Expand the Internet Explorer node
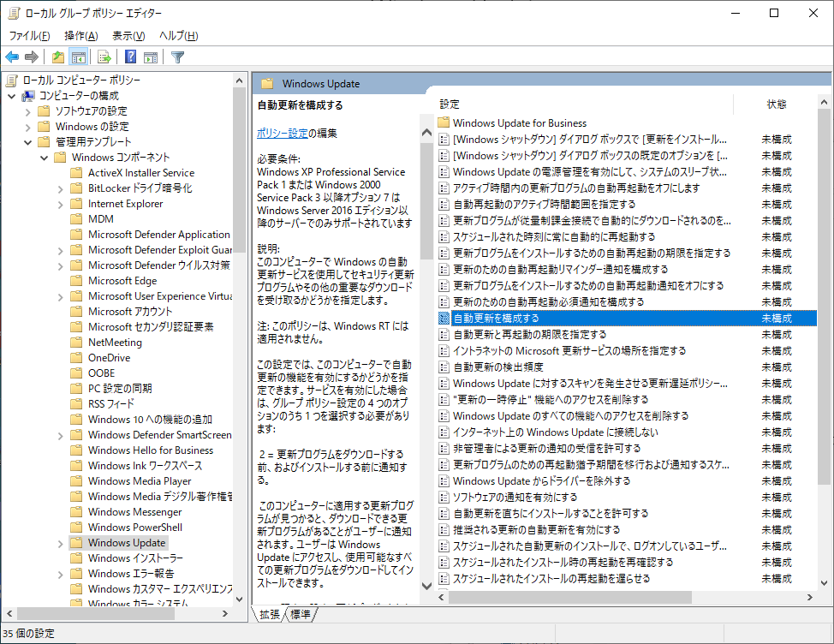 point(60,204)
